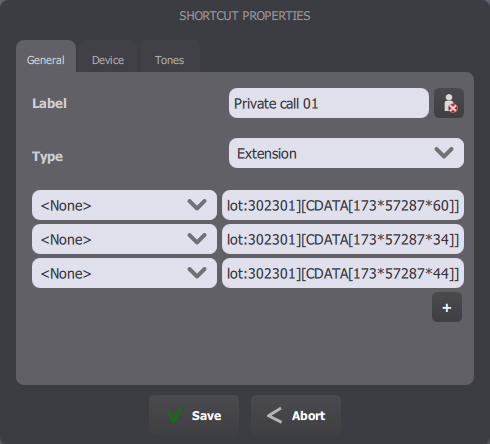Abort the shortcut properties dialog
Viewport: 490px width, 444px height.
(x=296, y=415)
